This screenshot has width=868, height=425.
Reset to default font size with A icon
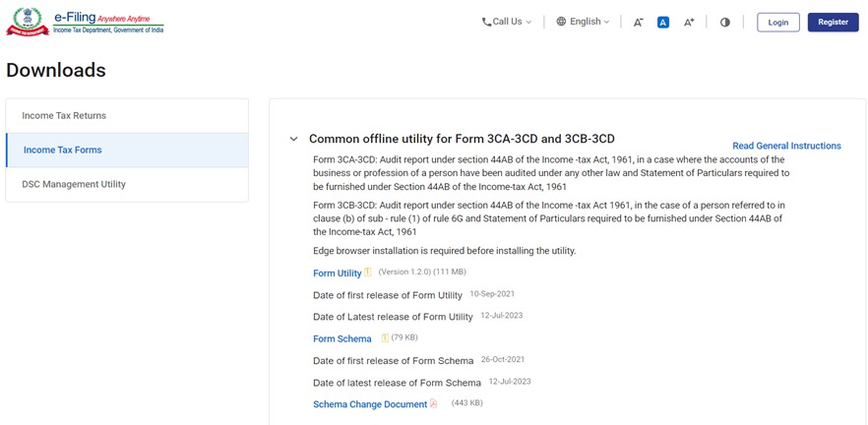pyautogui.click(x=663, y=23)
